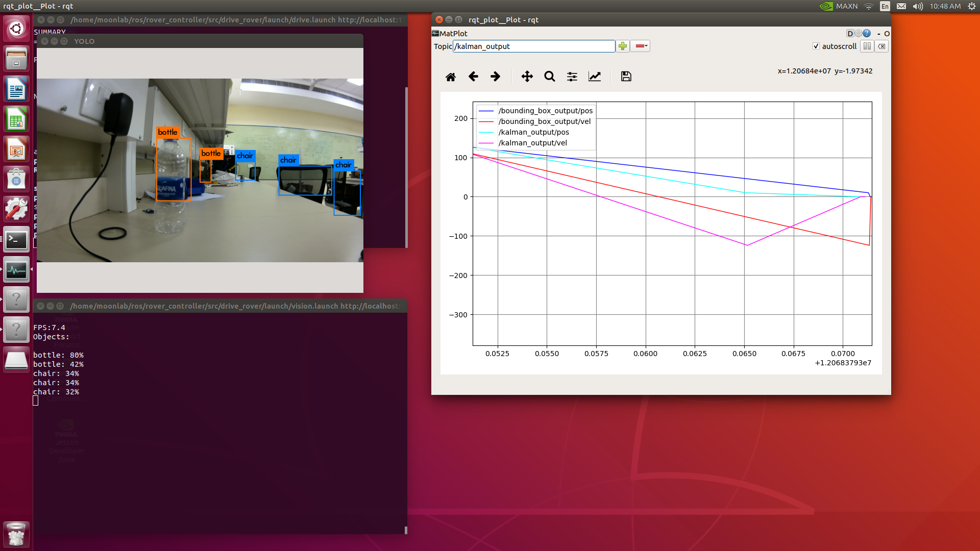
Task: Open clock showing 10:48 AM
Action: 945,6
